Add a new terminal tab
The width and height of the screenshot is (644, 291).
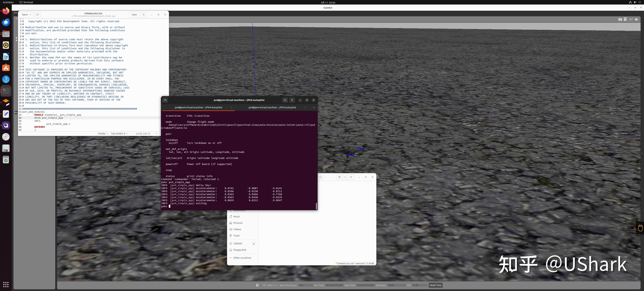165,100
